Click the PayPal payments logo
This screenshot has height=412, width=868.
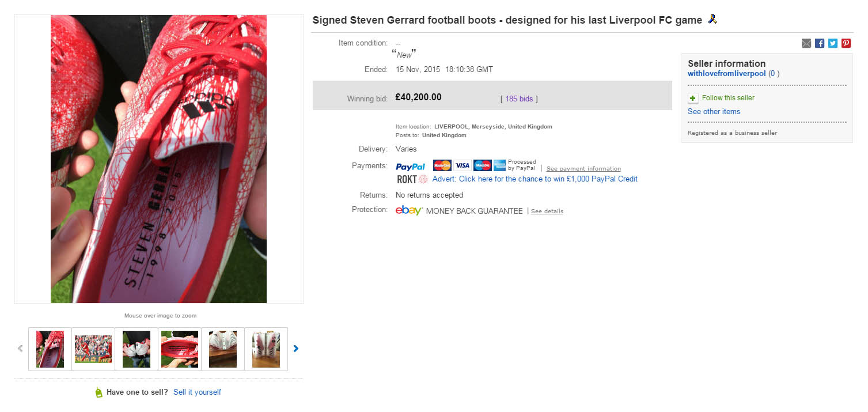[410, 166]
